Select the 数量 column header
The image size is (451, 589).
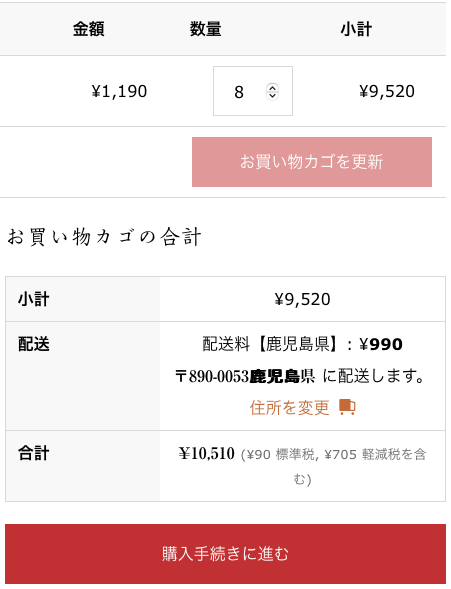[x=205, y=29]
